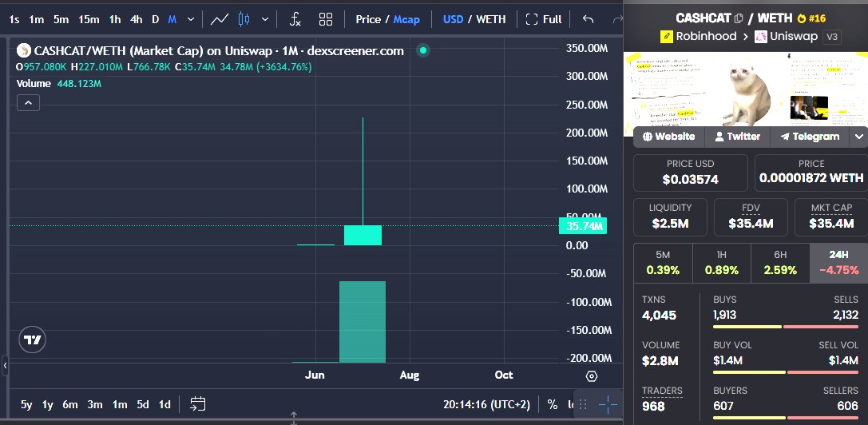
Task: Click the #16 trending fire badge
Action: 811,18
